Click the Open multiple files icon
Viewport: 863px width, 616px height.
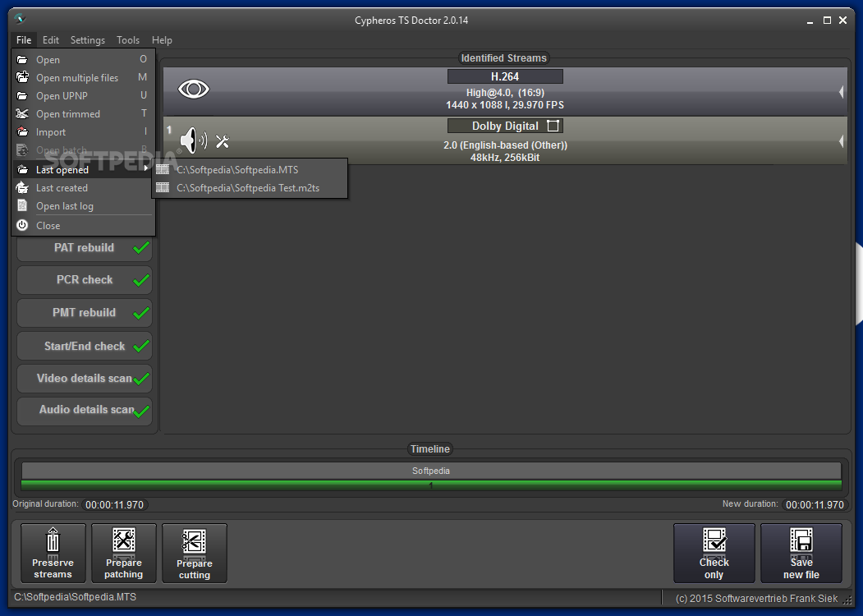[x=22, y=77]
